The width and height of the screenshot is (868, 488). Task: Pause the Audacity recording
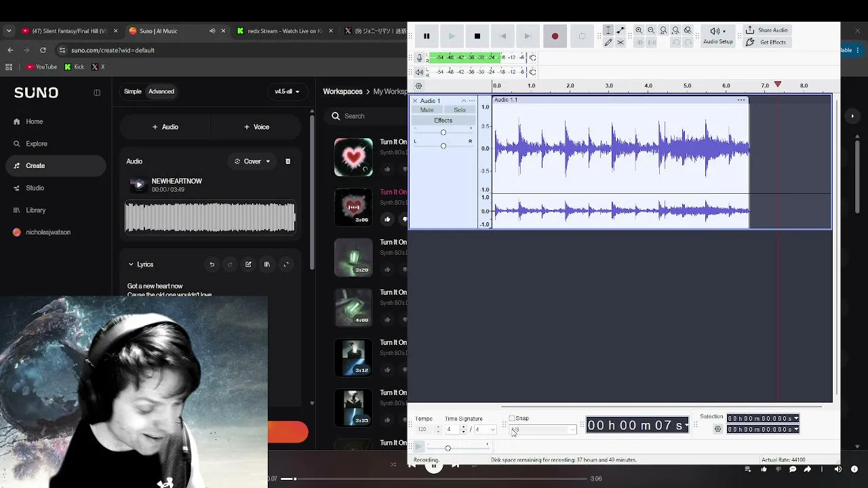427,36
